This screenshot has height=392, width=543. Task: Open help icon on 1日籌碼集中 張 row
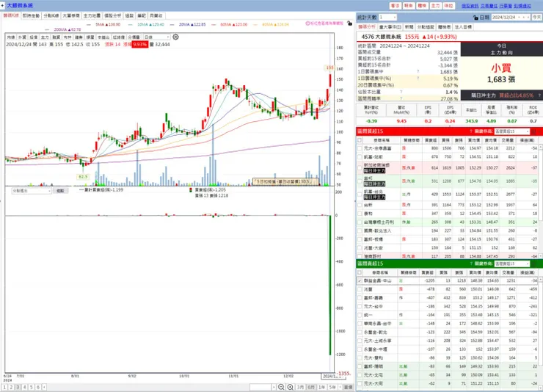pos(418,72)
